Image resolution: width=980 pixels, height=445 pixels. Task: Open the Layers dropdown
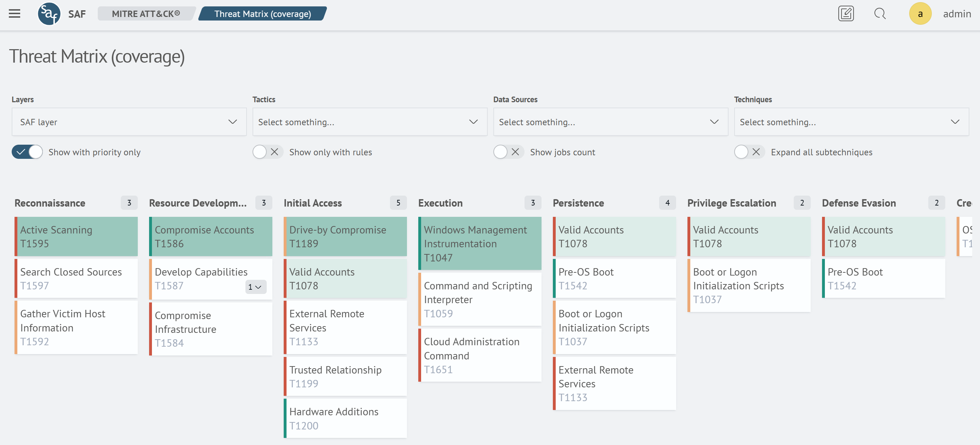[x=129, y=122]
